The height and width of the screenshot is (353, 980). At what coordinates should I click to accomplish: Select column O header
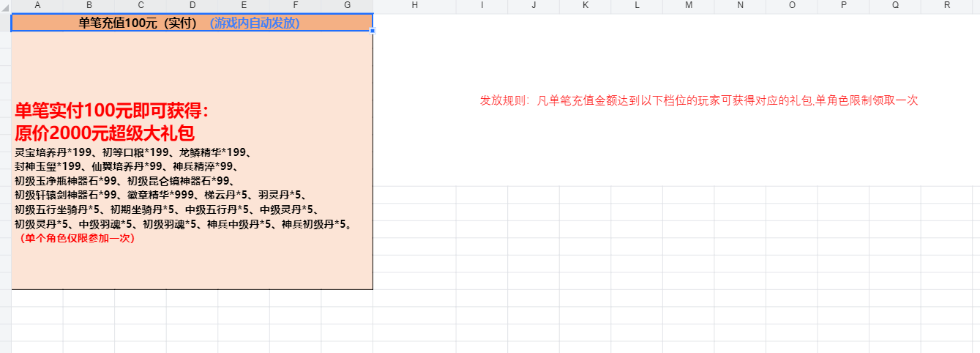coord(792,5)
